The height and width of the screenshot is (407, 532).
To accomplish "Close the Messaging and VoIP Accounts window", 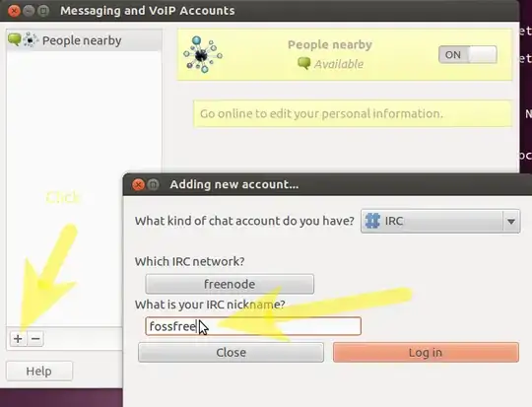I will pyautogui.click(x=14, y=11).
